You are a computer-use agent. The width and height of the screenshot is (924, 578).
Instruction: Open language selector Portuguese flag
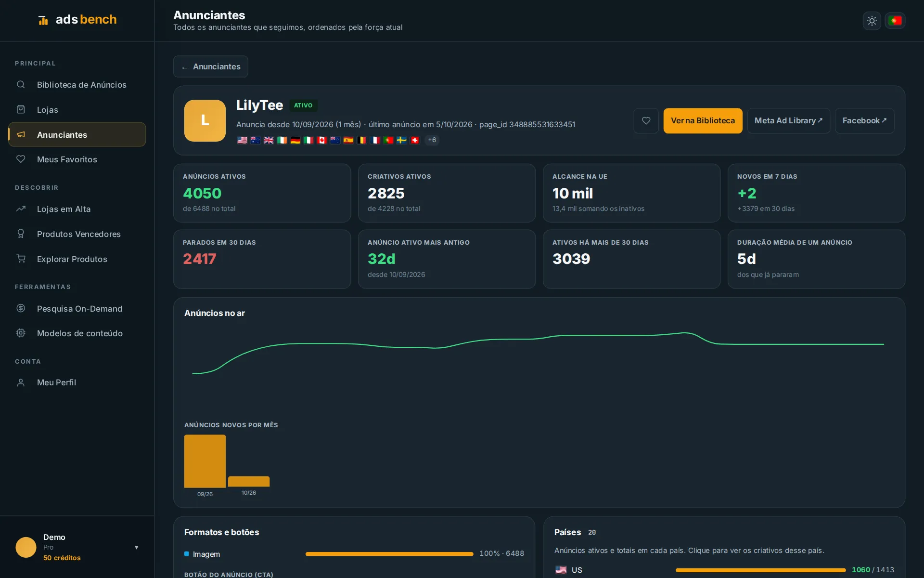click(x=895, y=21)
